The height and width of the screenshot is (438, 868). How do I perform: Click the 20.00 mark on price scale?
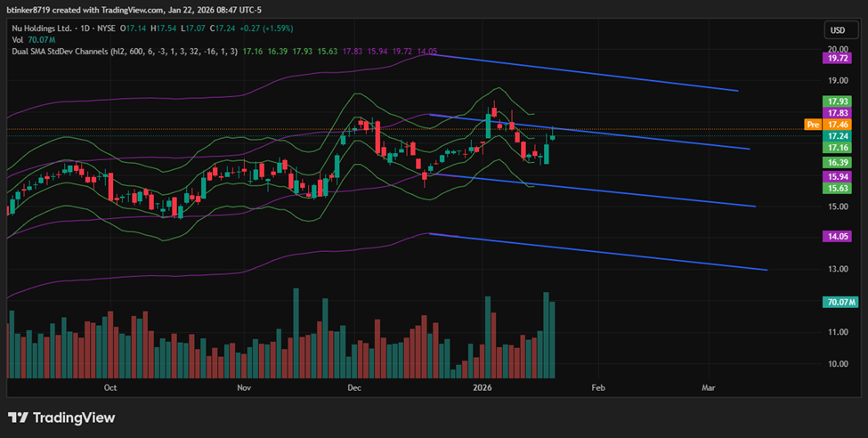pyautogui.click(x=838, y=49)
